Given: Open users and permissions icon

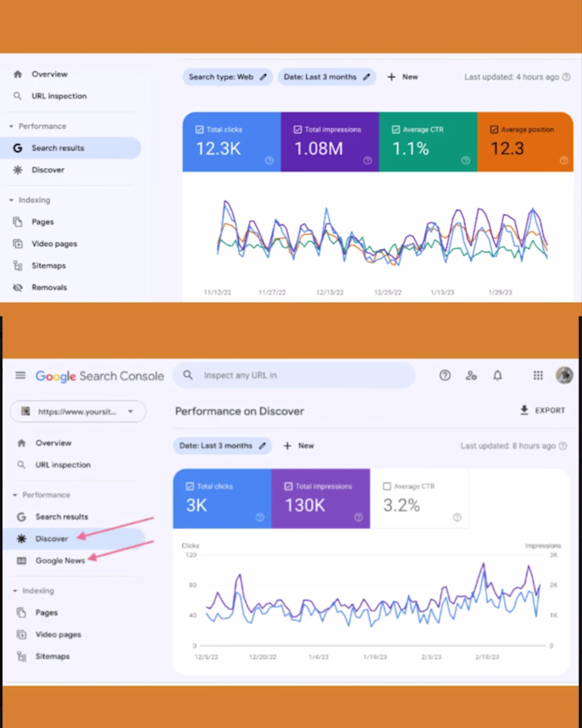Looking at the screenshot, I should click(x=471, y=375).
